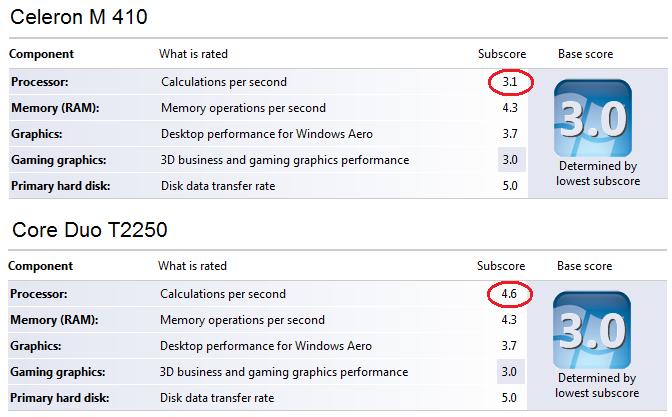Click Celeron Memory (RAM) row label
Screen dimensions: 672x417
point(56,108)
